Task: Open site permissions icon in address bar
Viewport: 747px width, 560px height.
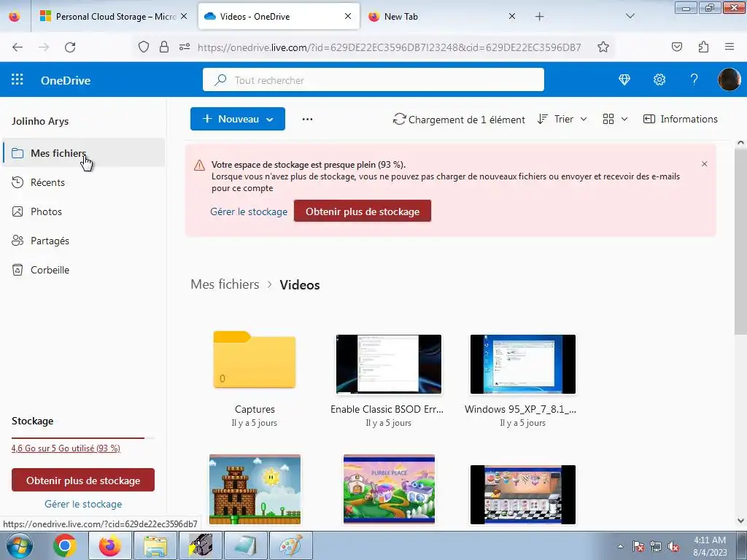Action: tap(185, 47)
